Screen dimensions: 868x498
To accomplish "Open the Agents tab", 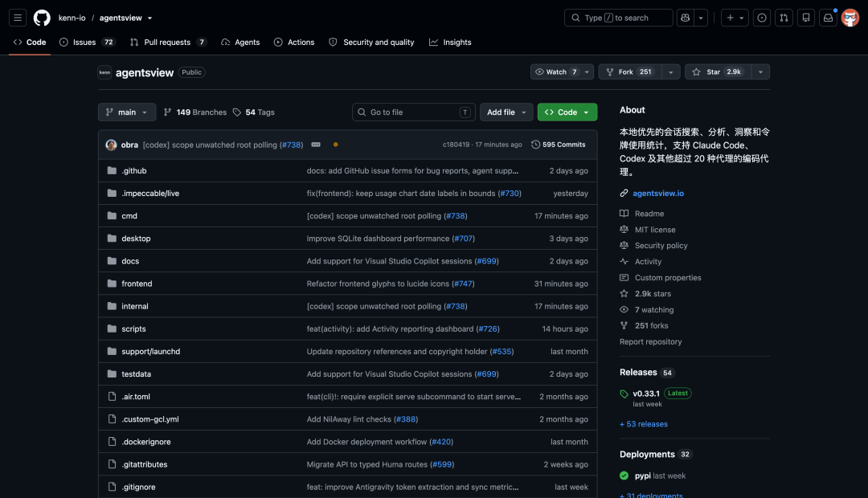I will click(240, 42).
